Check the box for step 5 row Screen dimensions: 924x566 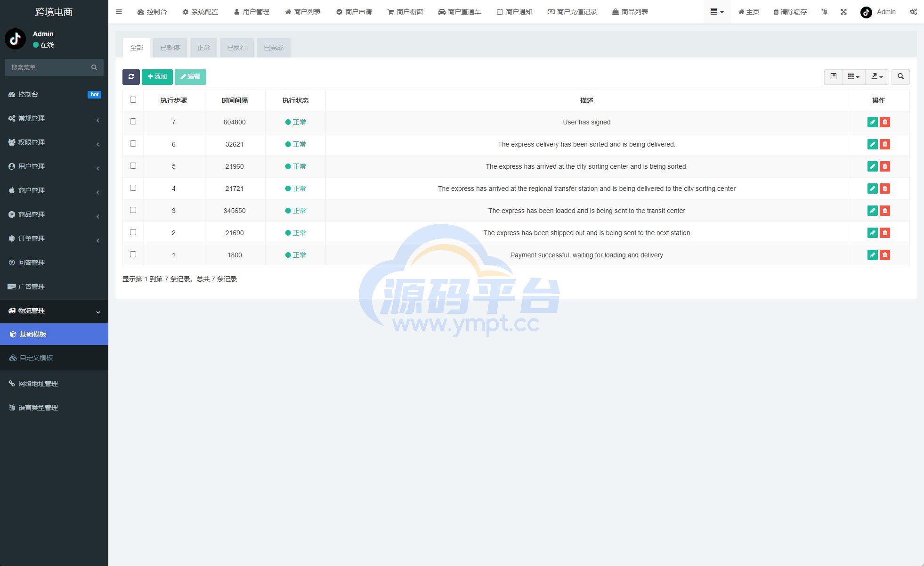point(133,166)
